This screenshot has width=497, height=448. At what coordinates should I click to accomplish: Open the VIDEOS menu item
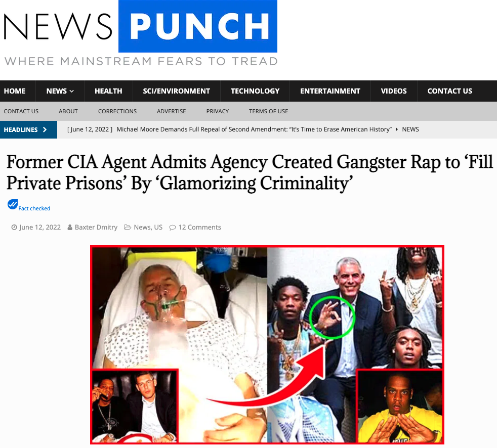point(394,91)
